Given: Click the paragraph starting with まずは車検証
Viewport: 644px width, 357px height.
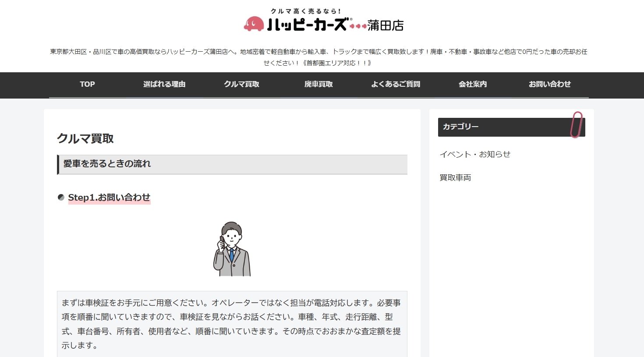Looking at the screenshot, I should pyautogui.click(x=232, y=324).
